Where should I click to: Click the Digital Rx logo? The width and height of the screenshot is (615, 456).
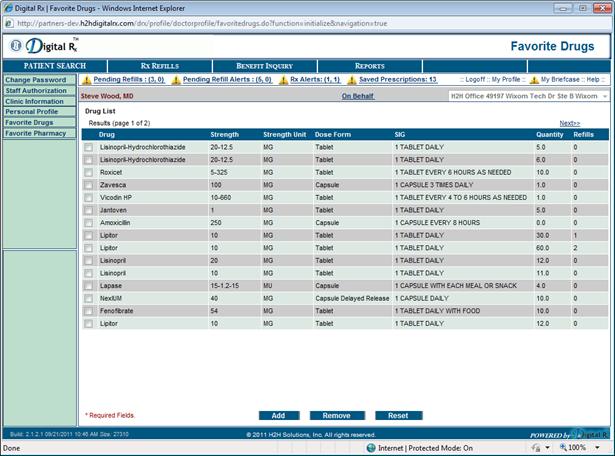tap(43, 46)
